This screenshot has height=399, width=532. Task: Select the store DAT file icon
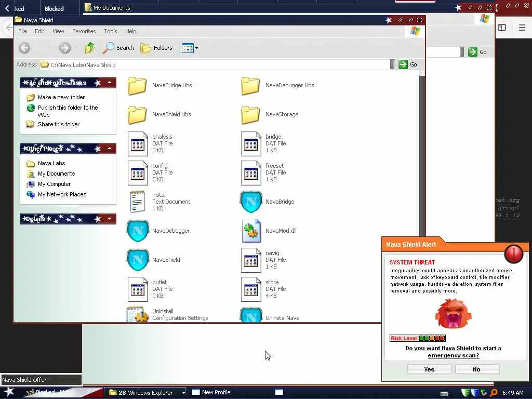click(x=251, y=289)
